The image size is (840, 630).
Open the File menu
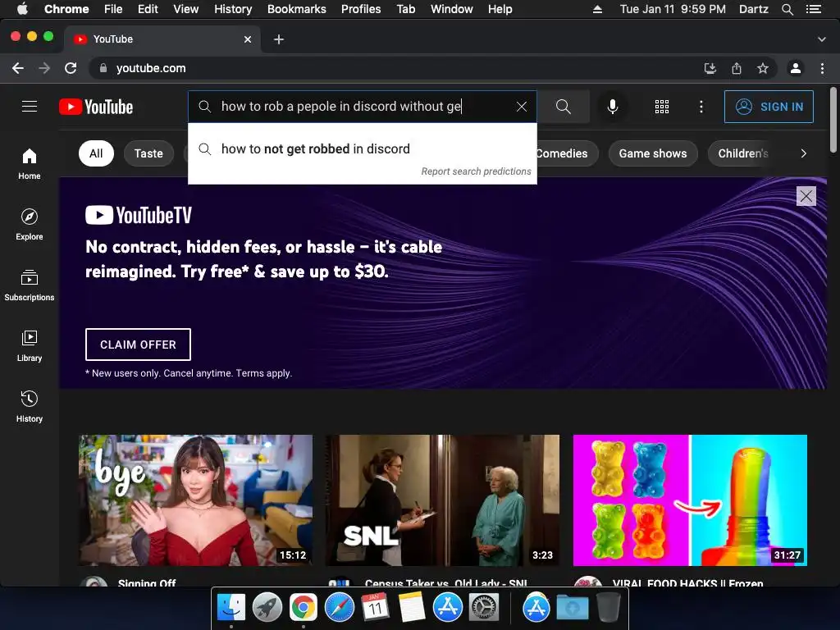[x=113, y=9]
